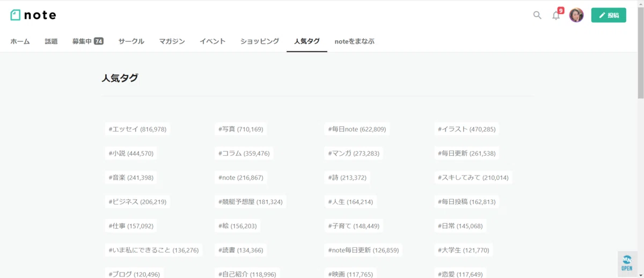This screenshot has height=278, width=644.
Task: Open the ショッピング tab
Action: 260,41
